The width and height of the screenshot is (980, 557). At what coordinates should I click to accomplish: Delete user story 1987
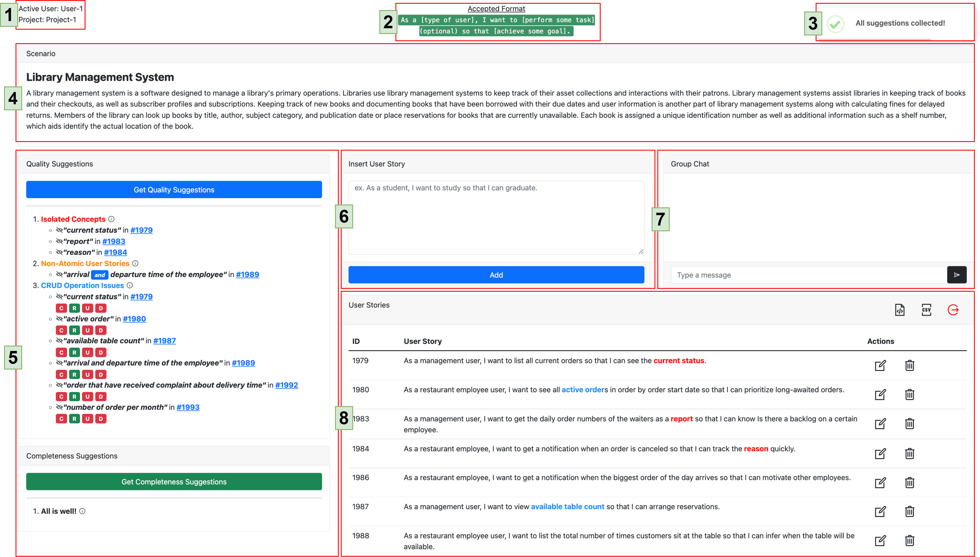coord(909,511)
